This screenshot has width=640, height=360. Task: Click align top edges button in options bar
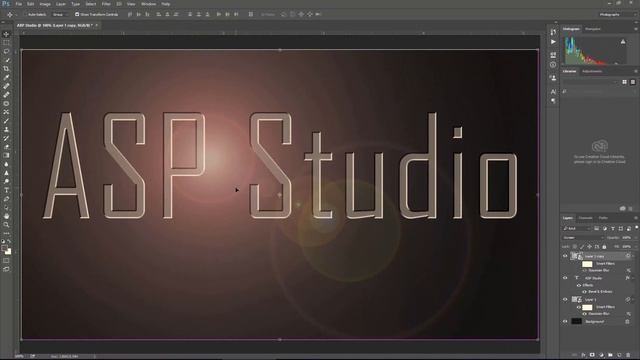point(130,14)
